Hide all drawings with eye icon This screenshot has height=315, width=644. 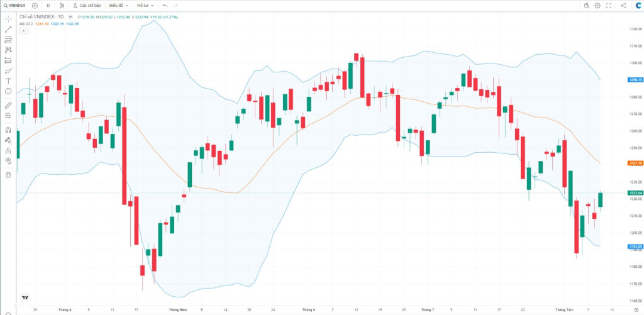pos(8,160)
